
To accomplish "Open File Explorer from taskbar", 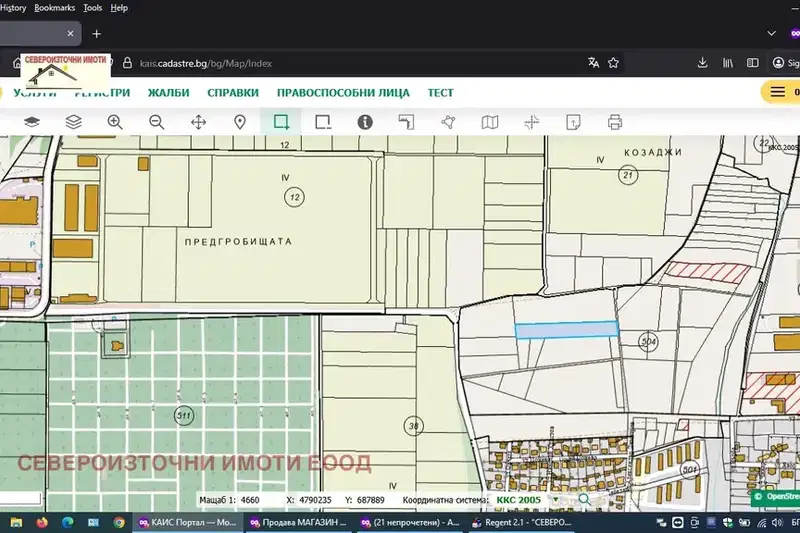I will [x=16, y=522].
